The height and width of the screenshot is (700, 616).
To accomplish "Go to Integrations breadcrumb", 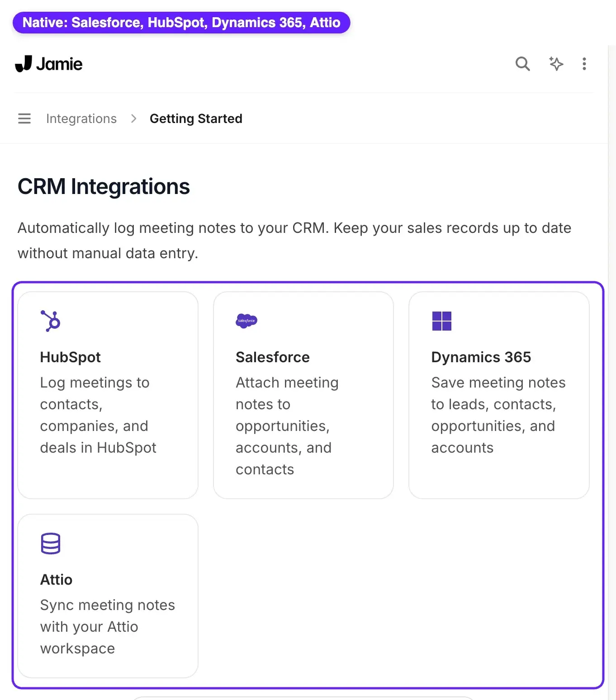I will (81, 118).
